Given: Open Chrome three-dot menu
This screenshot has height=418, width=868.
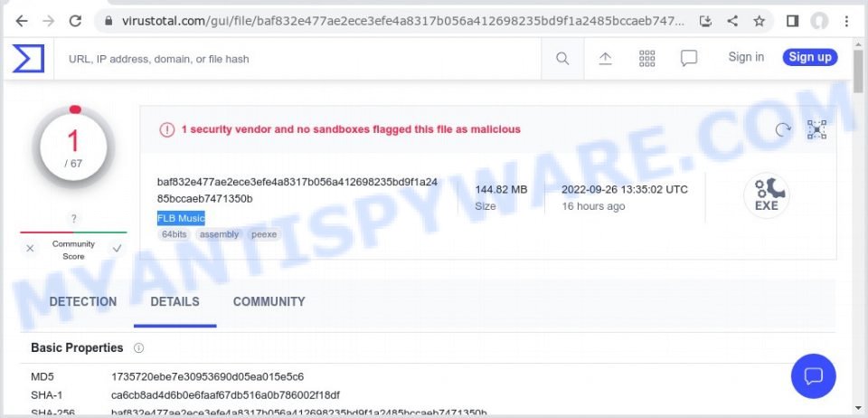Looking at the screenshot, I should pyautogui.click(x=846, y=21).
